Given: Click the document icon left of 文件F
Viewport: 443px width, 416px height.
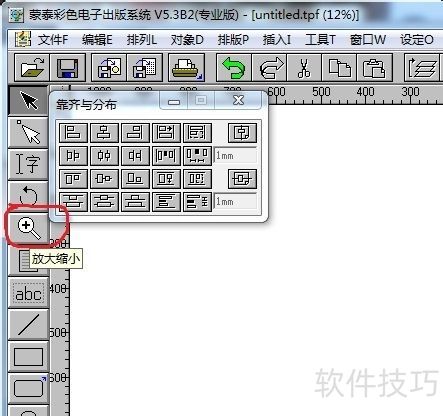Looking at the screenshot, I should coord(23,39).
